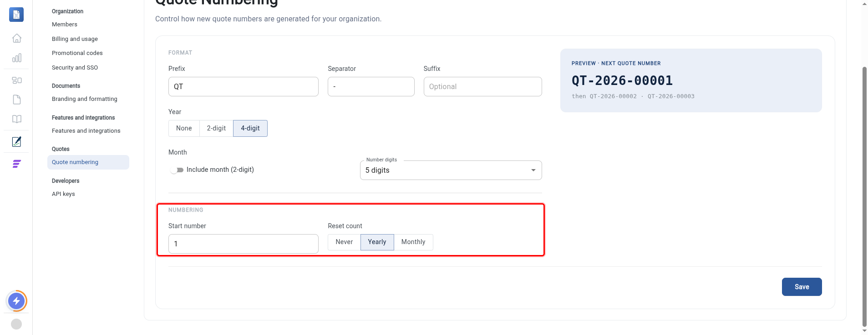
Task: Open the book library icon
Action: coord(17,119)
